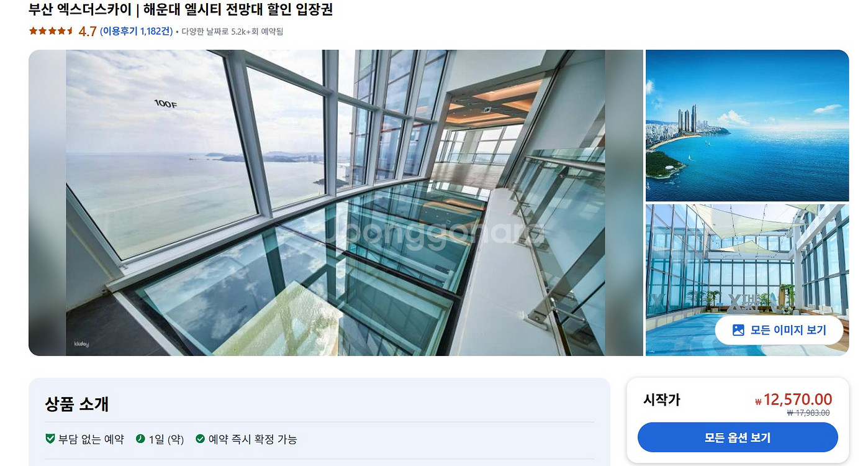The height and width of the screenshot is (466, 868).
Task: Click the 부담 없는 예약 label
Action: 91,439
